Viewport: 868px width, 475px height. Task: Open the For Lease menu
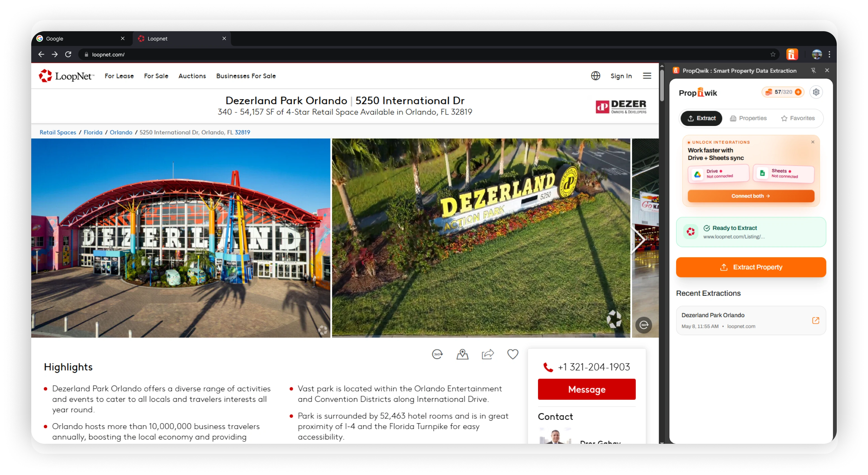[x=119, y=76]
